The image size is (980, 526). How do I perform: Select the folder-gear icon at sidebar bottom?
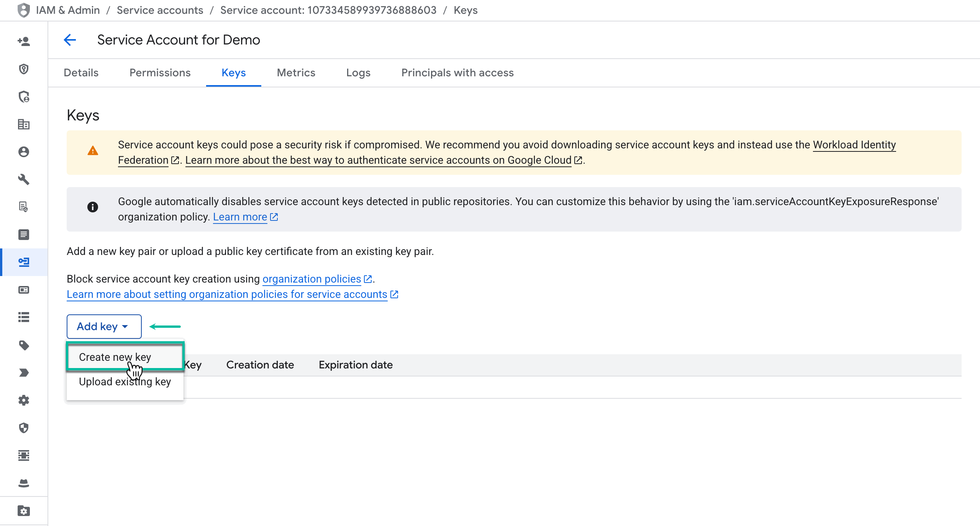pyautogui.click(x=24, y=510)
